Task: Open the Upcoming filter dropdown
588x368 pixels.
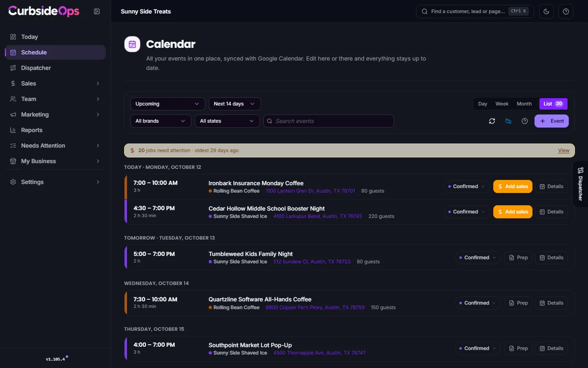Action: [x=167, y=104]
